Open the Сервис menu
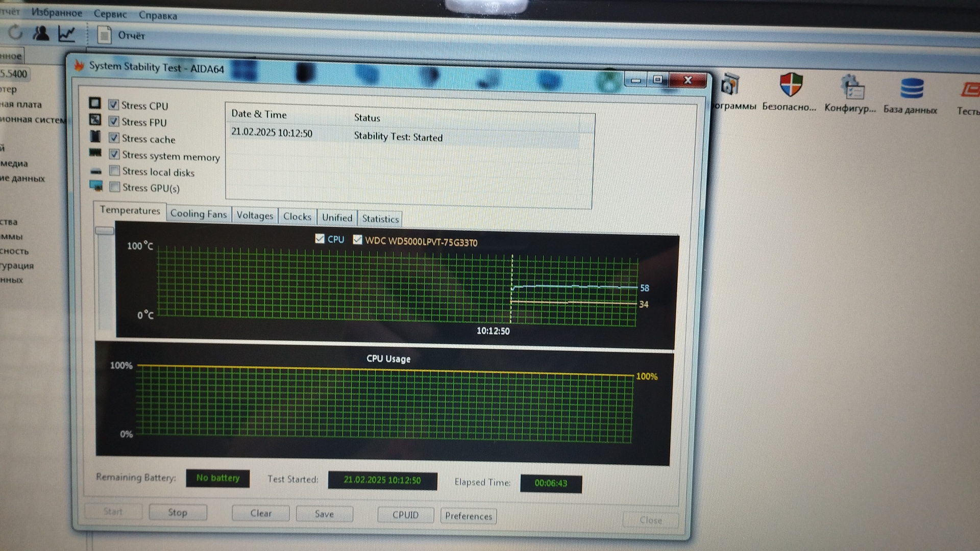980x551 pixels. coord(110,14)
